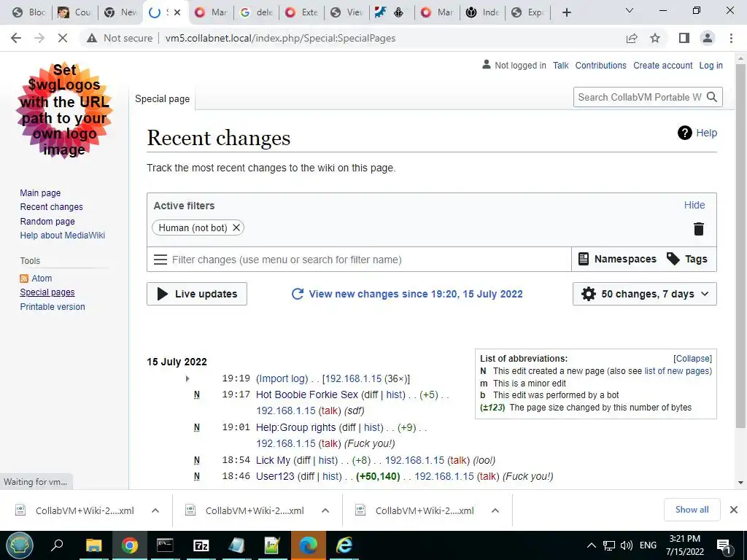747x560 pixels.
Task: Bookmark this page with the star icon
Action: [656, 38]
